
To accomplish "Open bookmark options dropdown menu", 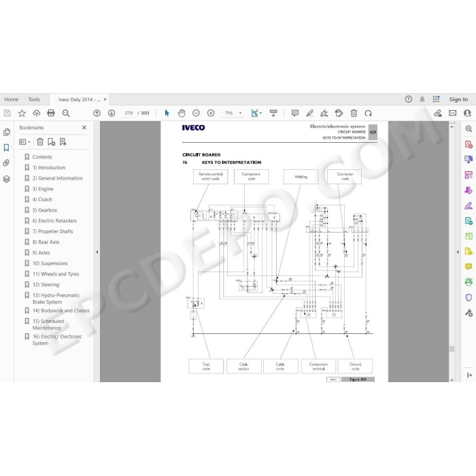I will 24,141.
